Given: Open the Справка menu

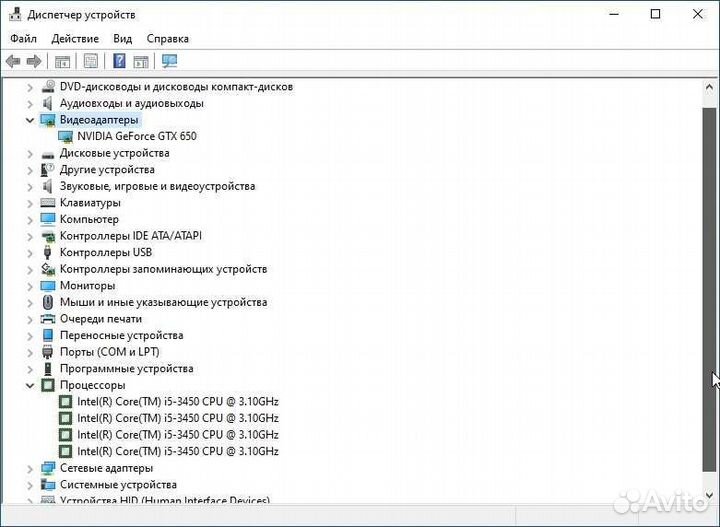Looking at the screenshot, I should 168,39.
